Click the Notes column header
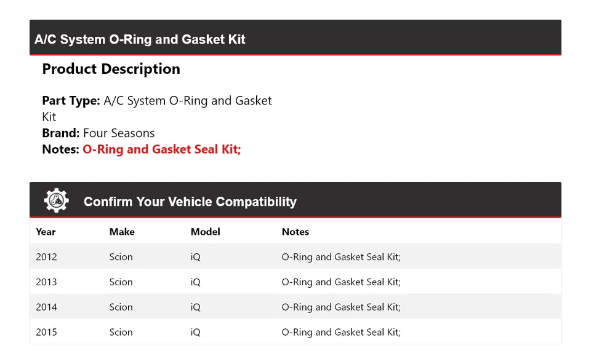This screenshot has width=591, height=364. (295, 232)
